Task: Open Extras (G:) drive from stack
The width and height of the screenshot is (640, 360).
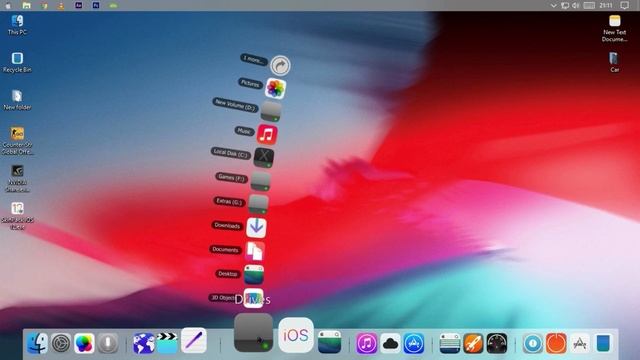Action: click(x=259, y=204)
